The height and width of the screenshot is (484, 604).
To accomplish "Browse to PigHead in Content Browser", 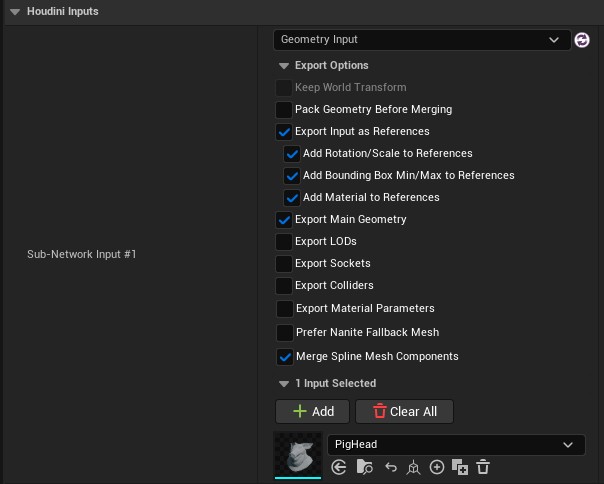I will tap(364, 467).
